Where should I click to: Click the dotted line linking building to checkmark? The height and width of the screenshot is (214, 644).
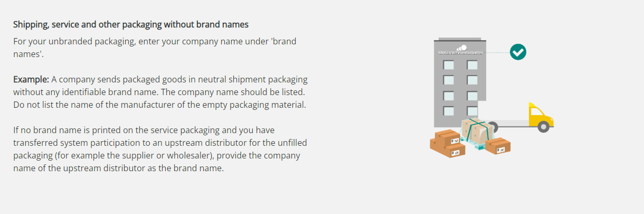coord(496,52)
